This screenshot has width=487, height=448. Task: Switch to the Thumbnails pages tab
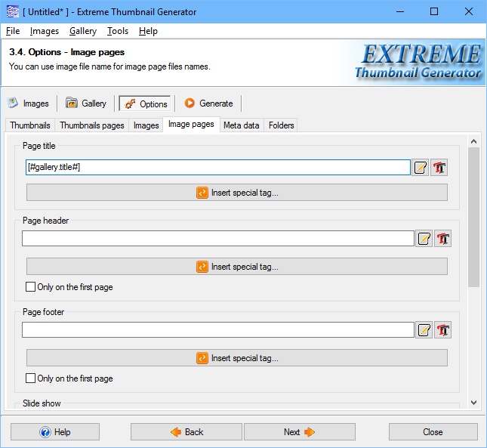(92, 125)
